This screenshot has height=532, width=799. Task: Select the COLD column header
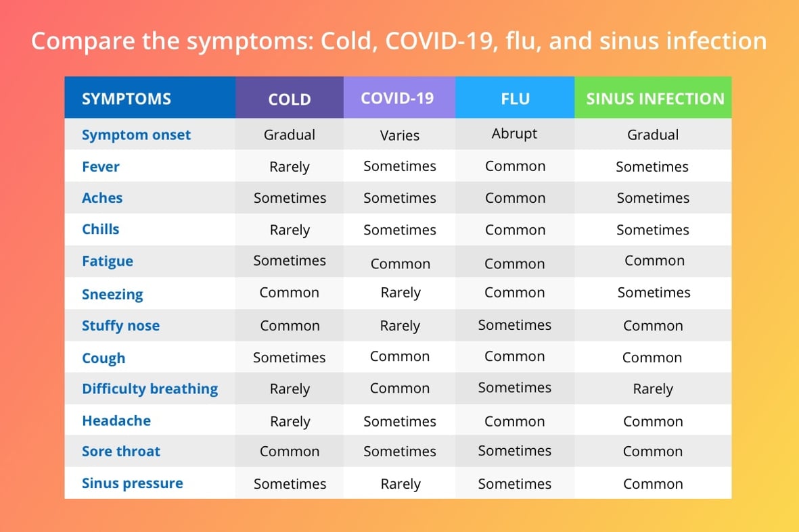click(290, 98)
